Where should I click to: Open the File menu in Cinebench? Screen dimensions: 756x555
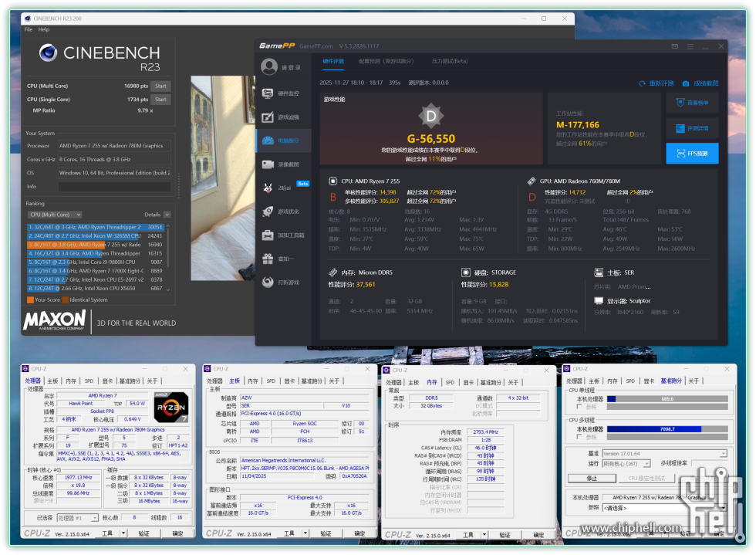(29, 29)
